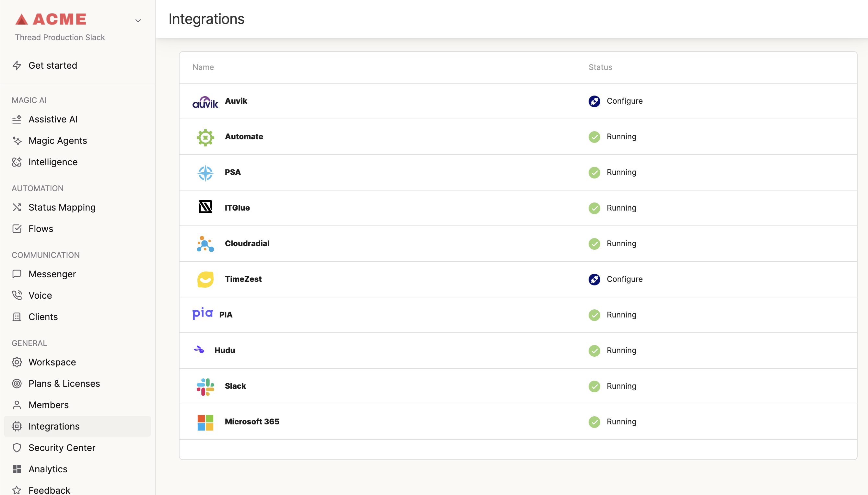Open Workspace settings
The image size is (868, 495).
click(53, 362)
